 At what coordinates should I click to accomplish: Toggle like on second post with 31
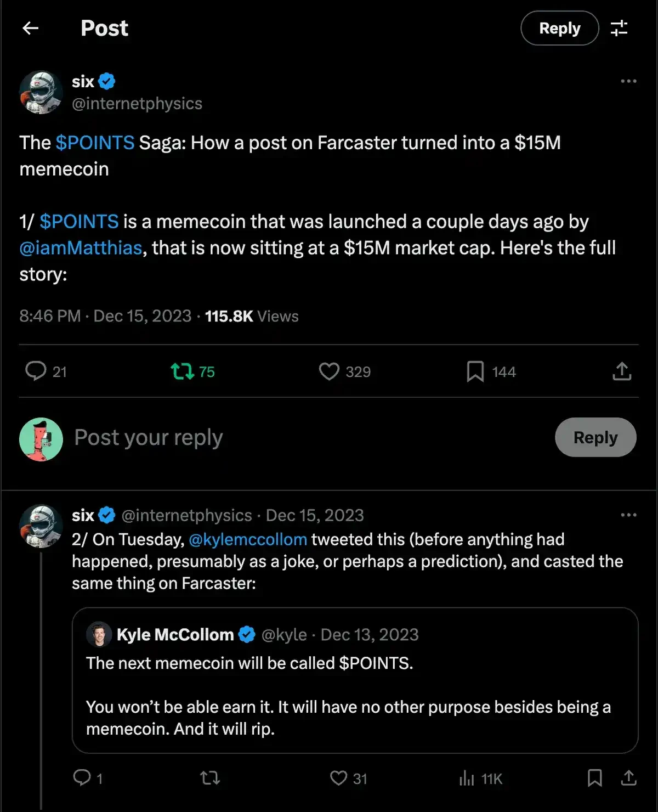pyautogui.click(x=339, y=778)
